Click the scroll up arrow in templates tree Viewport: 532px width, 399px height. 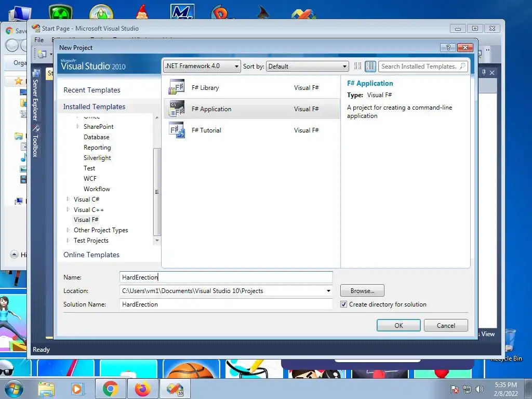coord(157,117)
